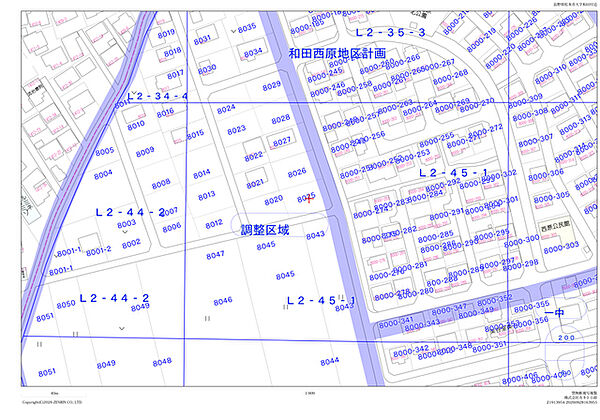The height and width of the screenshot is (420, 600).
Task: Select lot 8044 on the map
Action: point(329,361)
